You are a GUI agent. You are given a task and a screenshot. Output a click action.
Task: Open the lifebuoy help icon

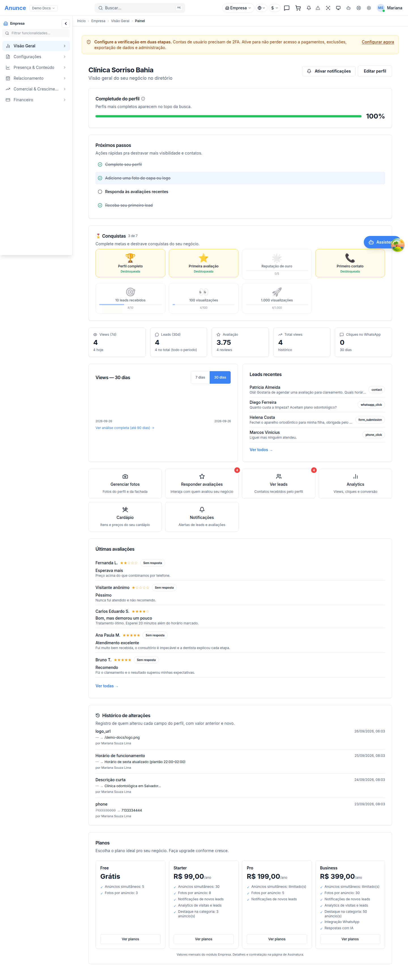(359, 8)
